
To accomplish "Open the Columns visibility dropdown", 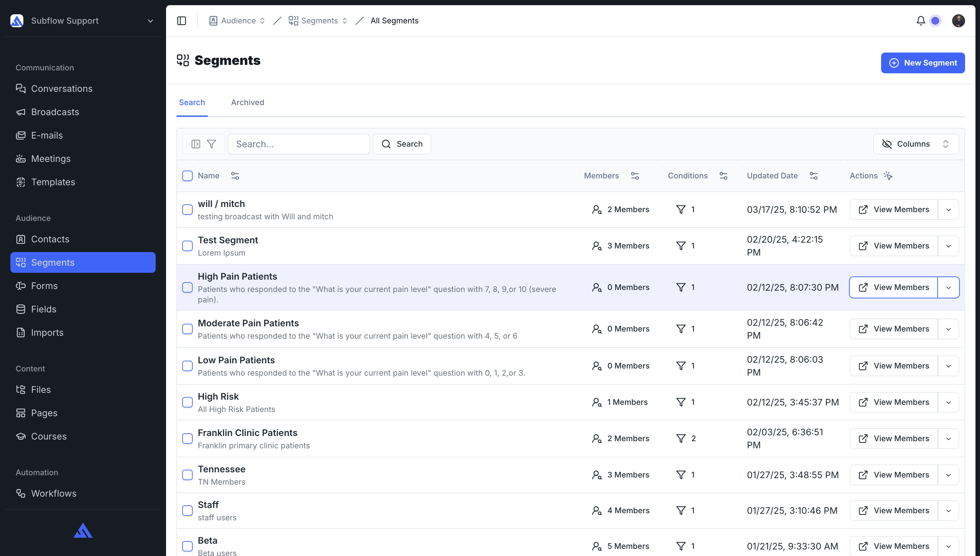I will click(x=916, y=144).
